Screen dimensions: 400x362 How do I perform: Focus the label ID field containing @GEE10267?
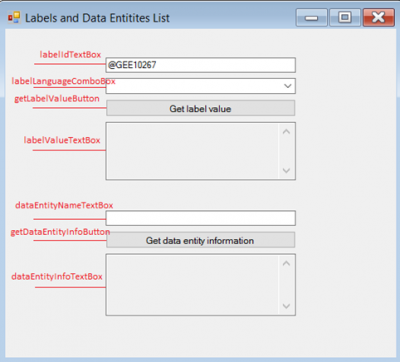tap(201, 65)
